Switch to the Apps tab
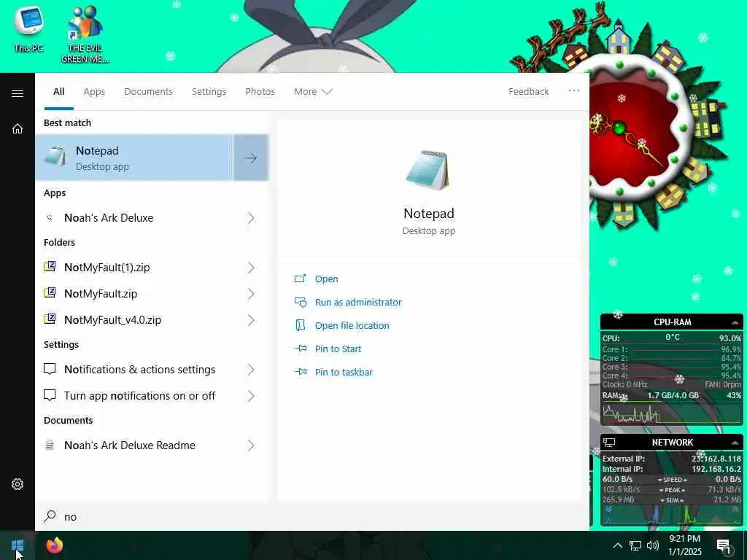Screen dimensions: 747x560 tap(94, 91)
